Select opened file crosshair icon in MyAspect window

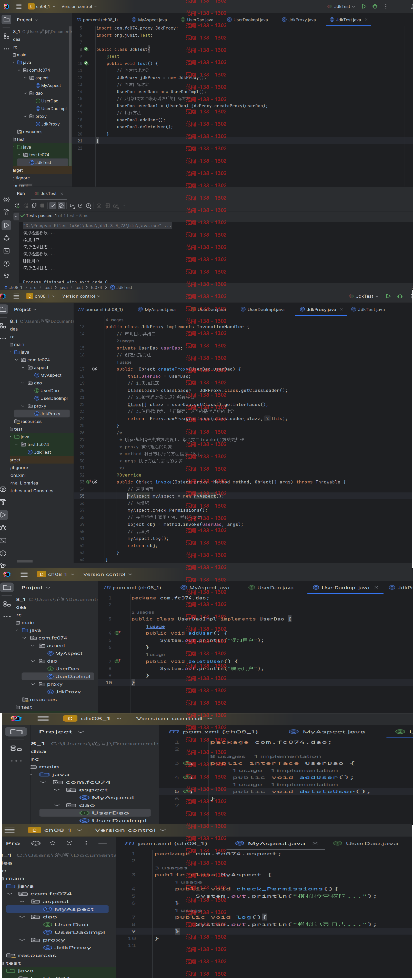36,843
